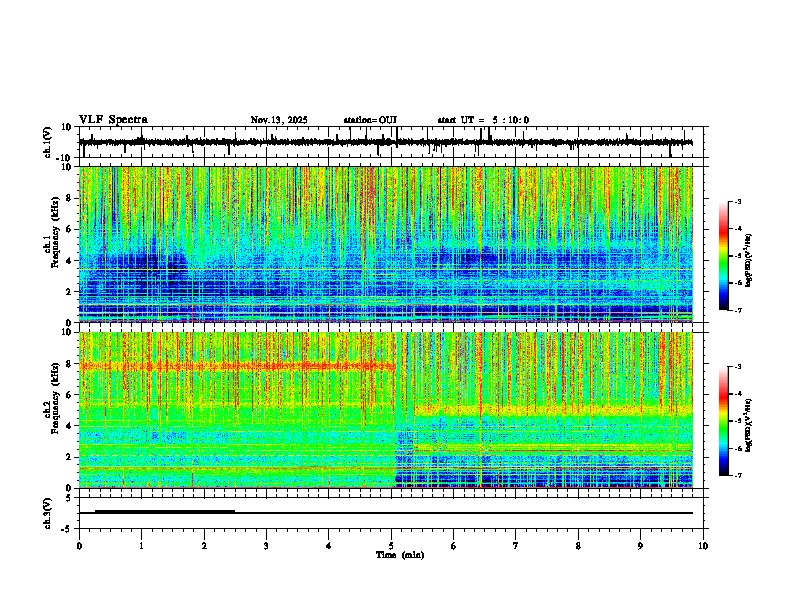Click tick label '10' on the Time axis
Screen dimensions: 792x612
click(x=703, y=546)
